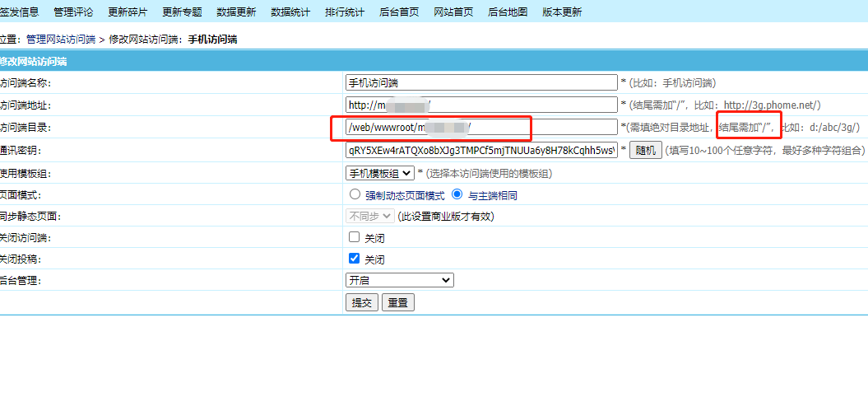Open 更新碎片 menu item
The height and width of the screenshot is (411, 868).
[x=128, y=12]
